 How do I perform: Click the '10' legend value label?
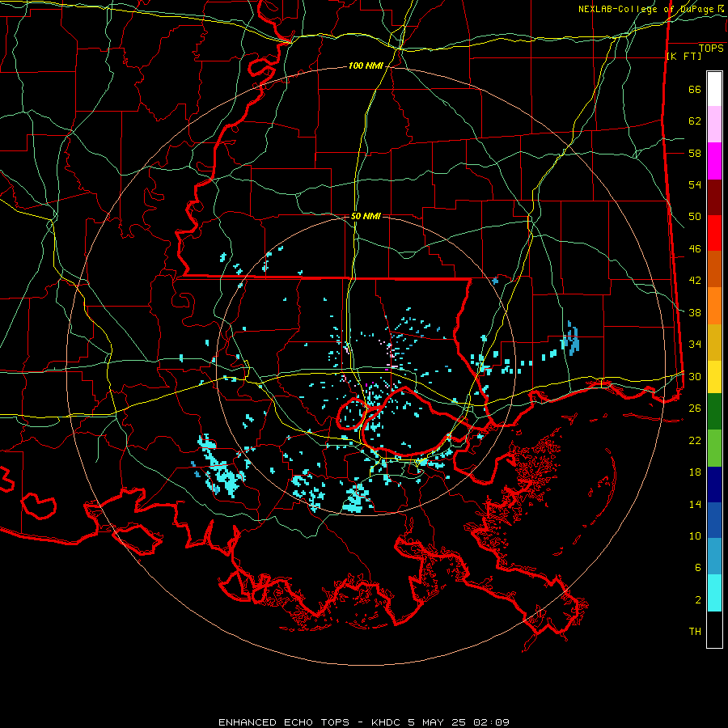pyautogui.click(x=695, y=535)
